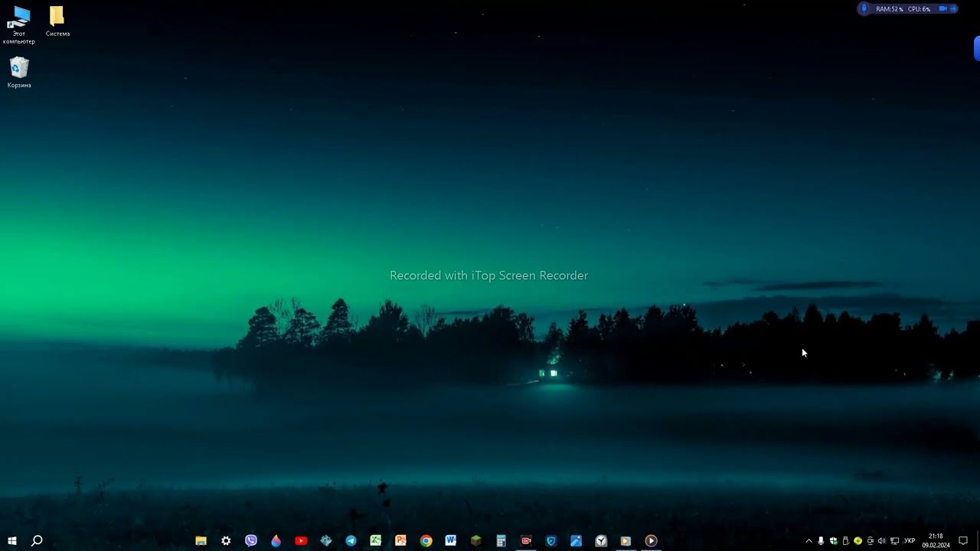This screenshot has width=980, height=551.
Task: Open the Windows Start menu
Action: 12,541
